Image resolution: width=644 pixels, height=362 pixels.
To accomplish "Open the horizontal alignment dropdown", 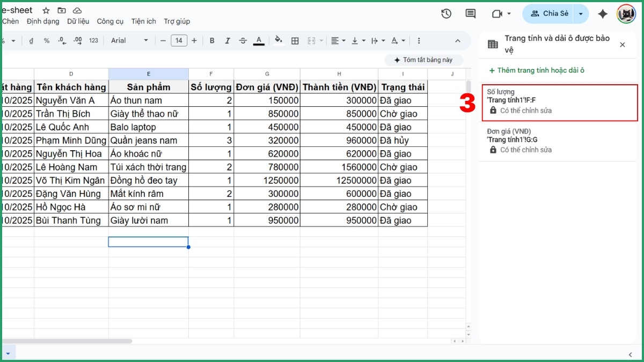I will point(338,40).
